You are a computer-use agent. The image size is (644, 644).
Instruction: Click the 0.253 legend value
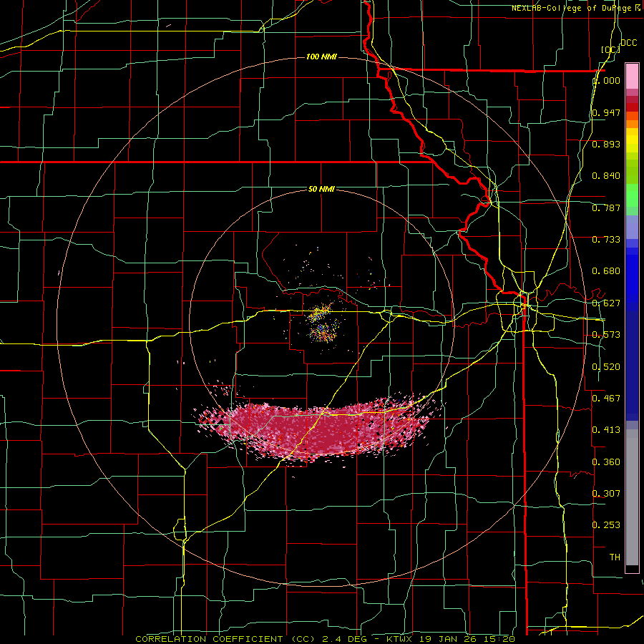(606, 525)
